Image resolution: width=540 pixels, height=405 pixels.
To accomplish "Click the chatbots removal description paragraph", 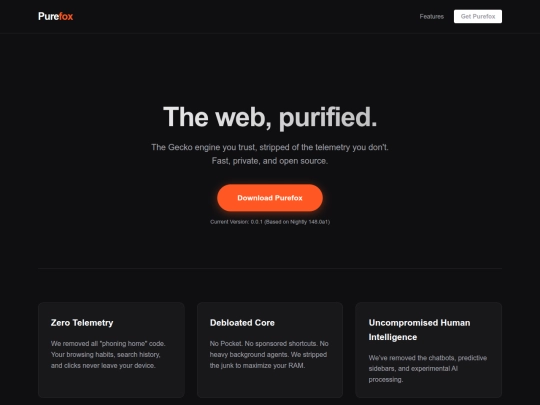I will (428, 368).
